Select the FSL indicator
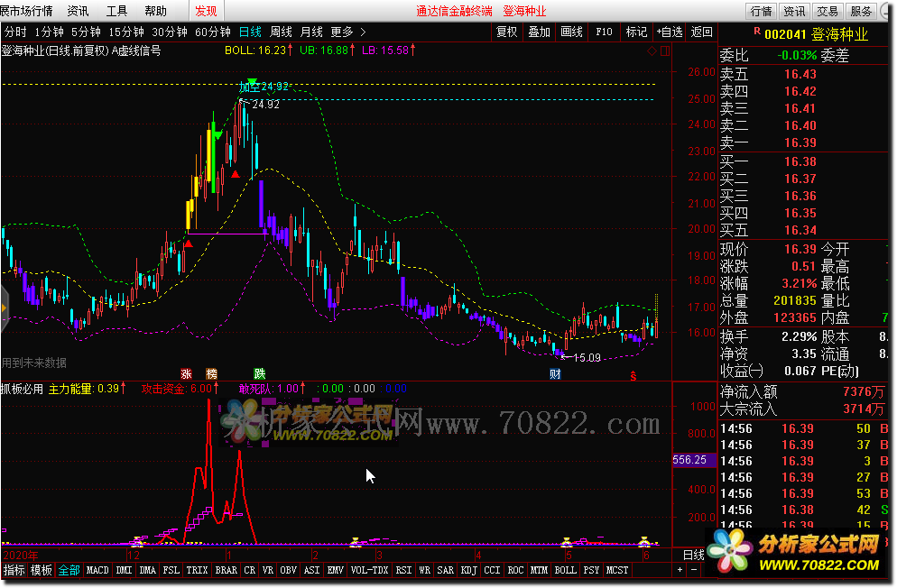This screenshot has width=897, height=588. (171, 570)
